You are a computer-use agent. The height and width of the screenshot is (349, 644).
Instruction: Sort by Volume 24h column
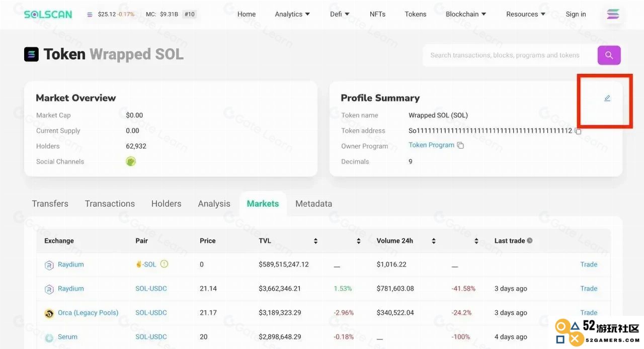(x=433, y=241)
